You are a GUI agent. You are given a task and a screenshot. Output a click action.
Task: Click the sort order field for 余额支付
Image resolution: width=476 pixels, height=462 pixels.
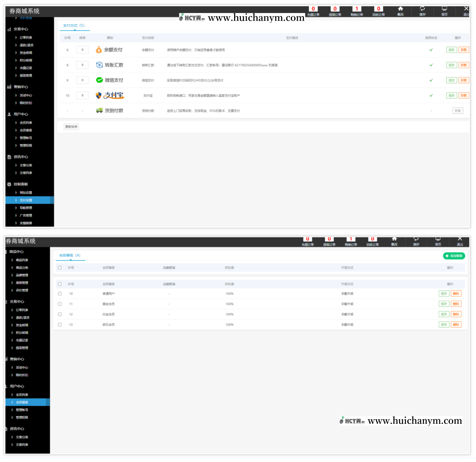click(x=83, y=50)
